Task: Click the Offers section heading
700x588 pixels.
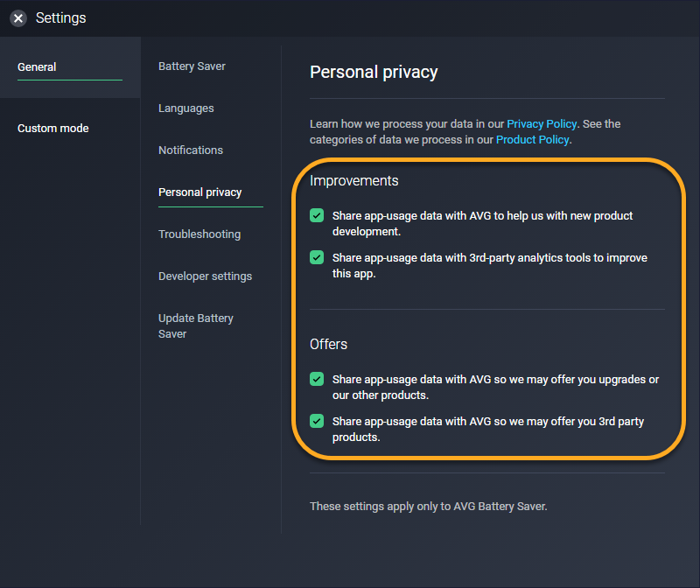Action: coord(329,345)
